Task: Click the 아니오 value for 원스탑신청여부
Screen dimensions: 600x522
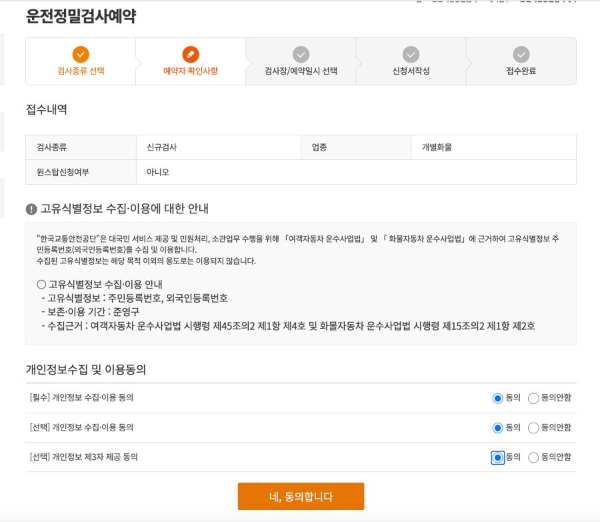Action: tap(158, 172)
